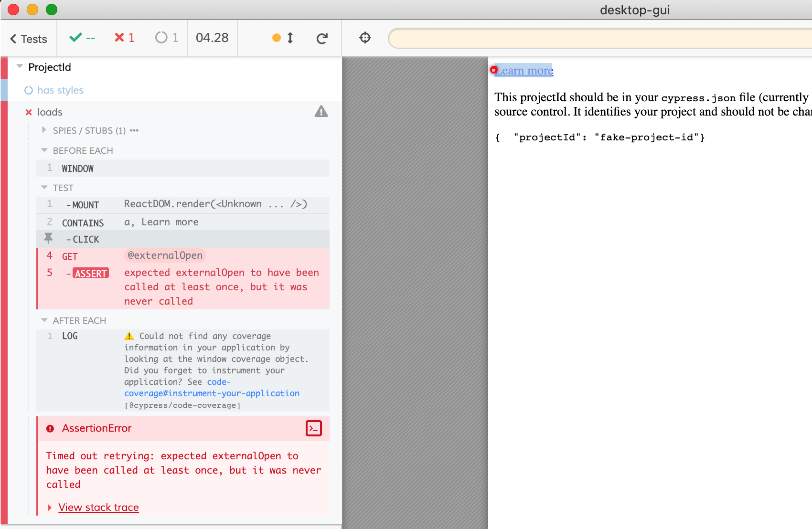
Task: Collapse the TEST command group
Action: (44, 188)
